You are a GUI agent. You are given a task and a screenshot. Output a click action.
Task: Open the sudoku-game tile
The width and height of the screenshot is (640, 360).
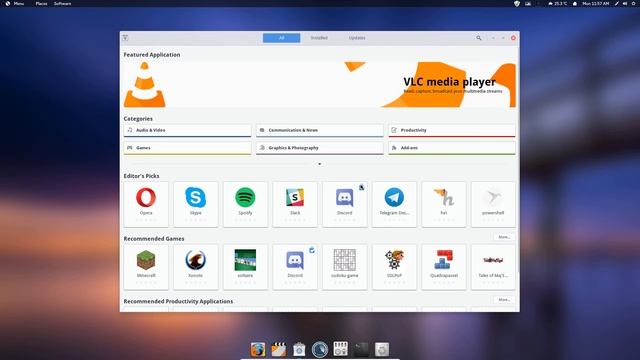(x=344, y=267)
